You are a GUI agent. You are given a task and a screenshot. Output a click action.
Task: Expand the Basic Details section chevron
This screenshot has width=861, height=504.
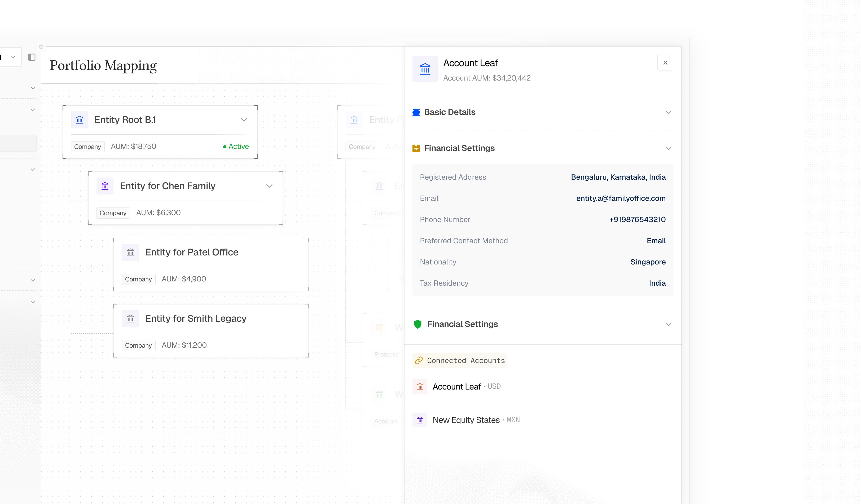pos(669,112)
